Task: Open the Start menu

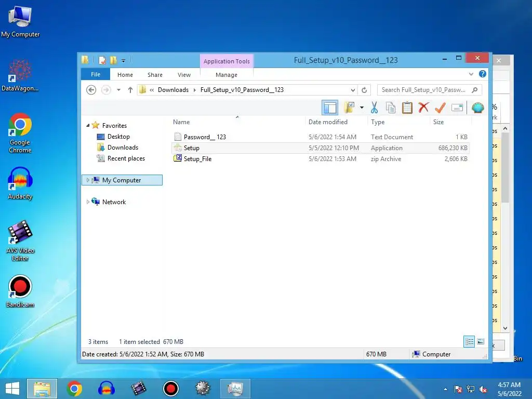Action: pos(12,389)
